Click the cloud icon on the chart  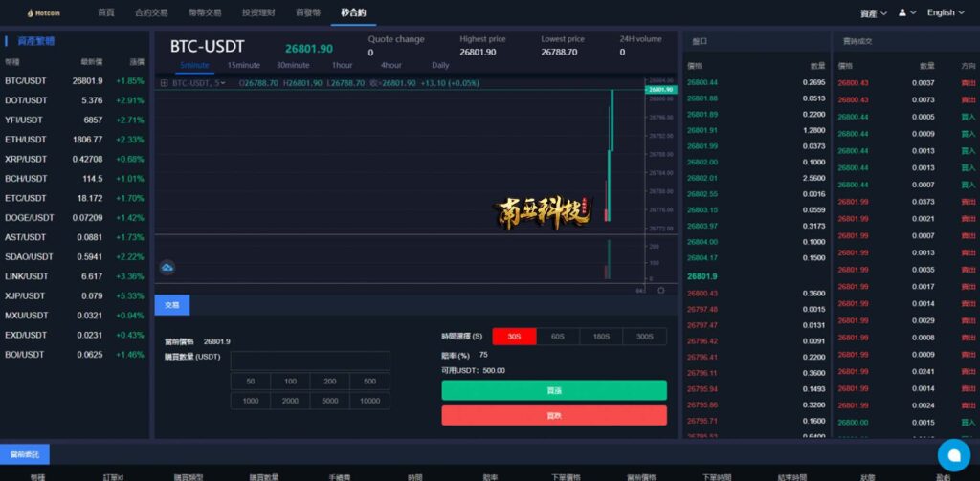pyautogui.click(x=167, y=268)
